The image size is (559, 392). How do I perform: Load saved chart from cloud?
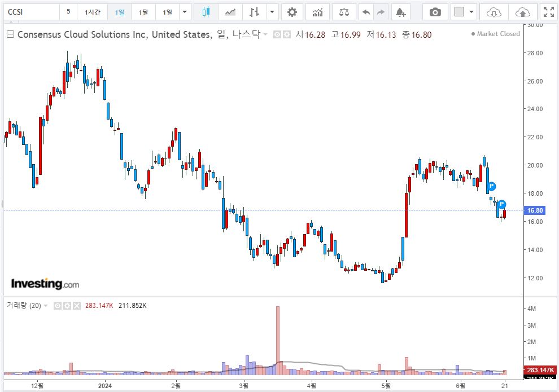click(x=494, y=12)
